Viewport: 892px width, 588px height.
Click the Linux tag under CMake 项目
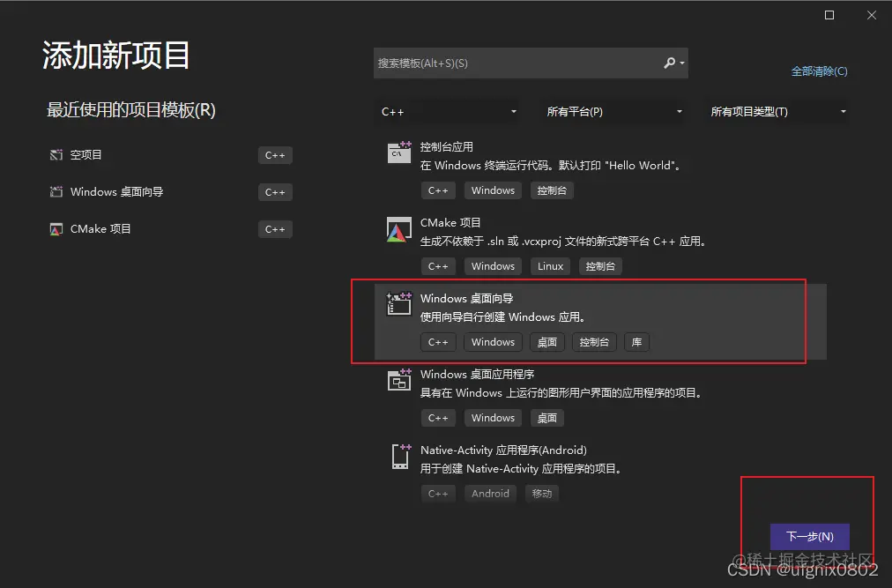(x=550, y=265)
